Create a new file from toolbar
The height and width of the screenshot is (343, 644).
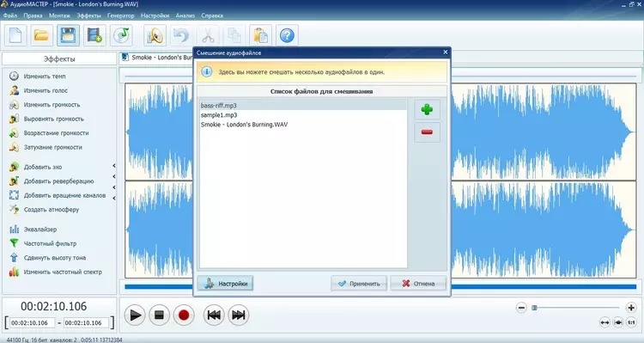pos(15,35)
